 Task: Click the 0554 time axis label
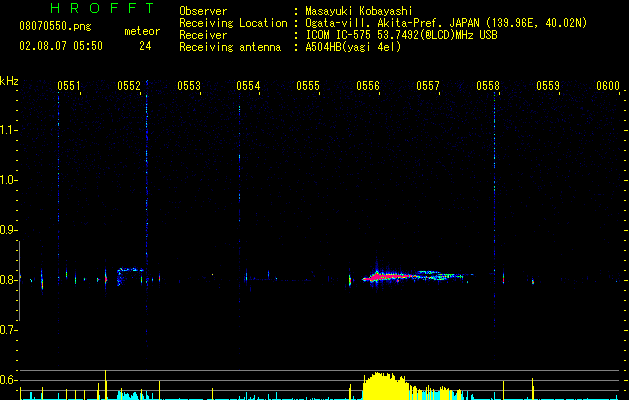(x=248, y=86)
